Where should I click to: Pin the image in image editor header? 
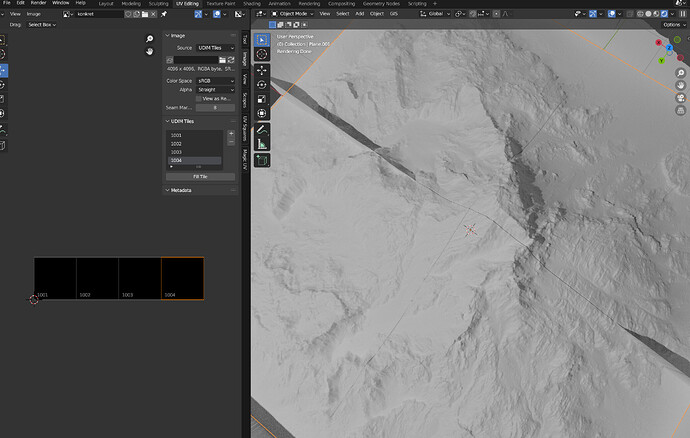click(x=164, y=14)
